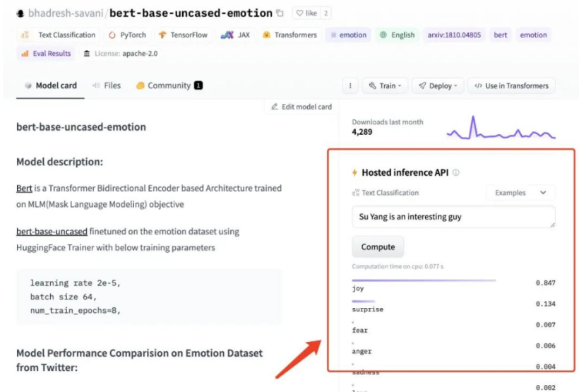Click the Eval Results tag
This screenshot has height=392, width=579.
(x=47, y=53)
